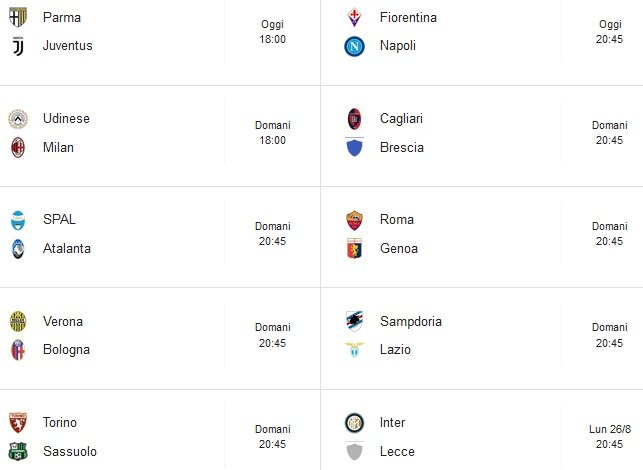Click the Parma club crest
This screenshot has width=643, height=470.
pos(18,17)
